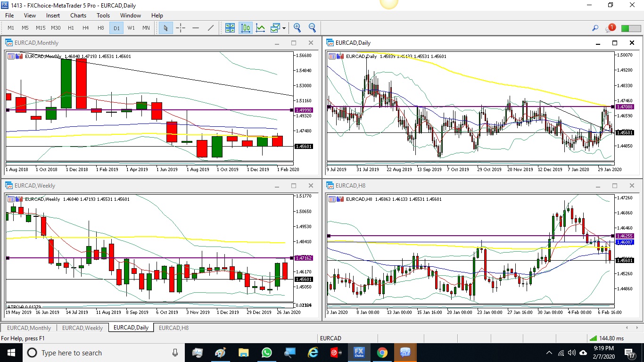This screenshot has height=362, width=644.
Task: Click the toolbar connection progress bar
Action: tap(631, 28)
